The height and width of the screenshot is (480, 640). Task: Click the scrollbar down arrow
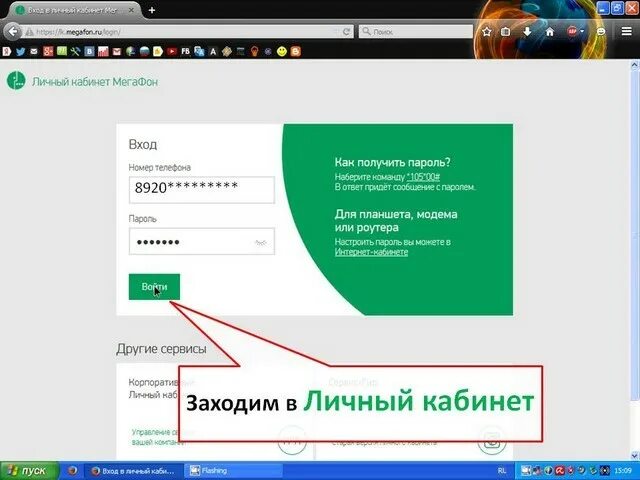coord(635,455)
